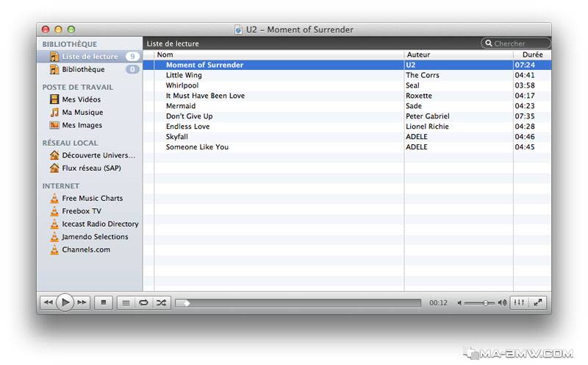This screenshot has width=588, height=365.
Task: Click author cell The Corrs
Action: (x=422, y=75)
